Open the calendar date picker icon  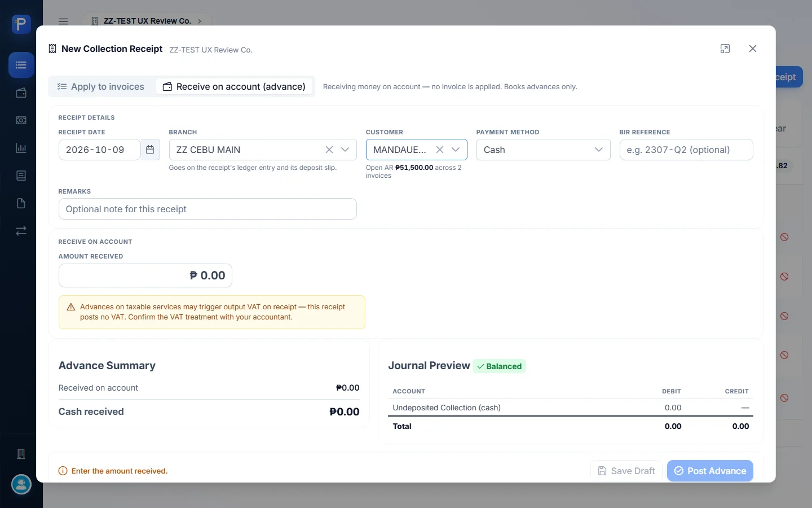[150, 150]
